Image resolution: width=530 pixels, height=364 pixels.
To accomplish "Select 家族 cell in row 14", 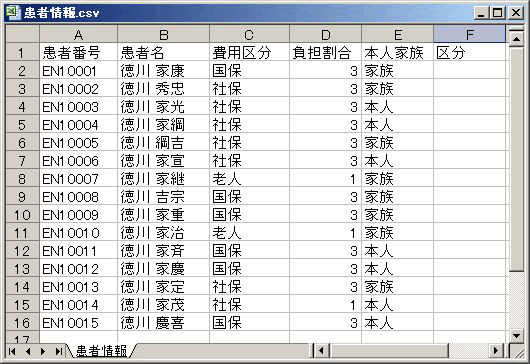I will click(398, 287).
